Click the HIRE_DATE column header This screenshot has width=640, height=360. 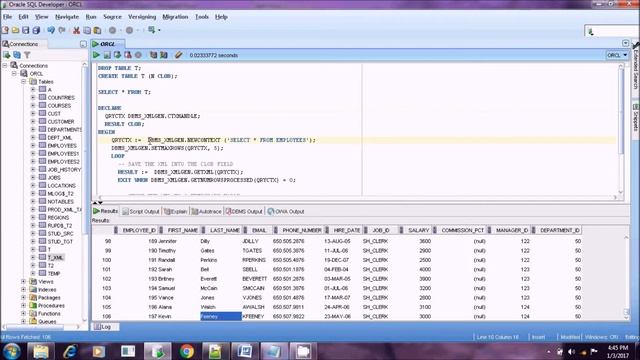[x=347, y=230]
